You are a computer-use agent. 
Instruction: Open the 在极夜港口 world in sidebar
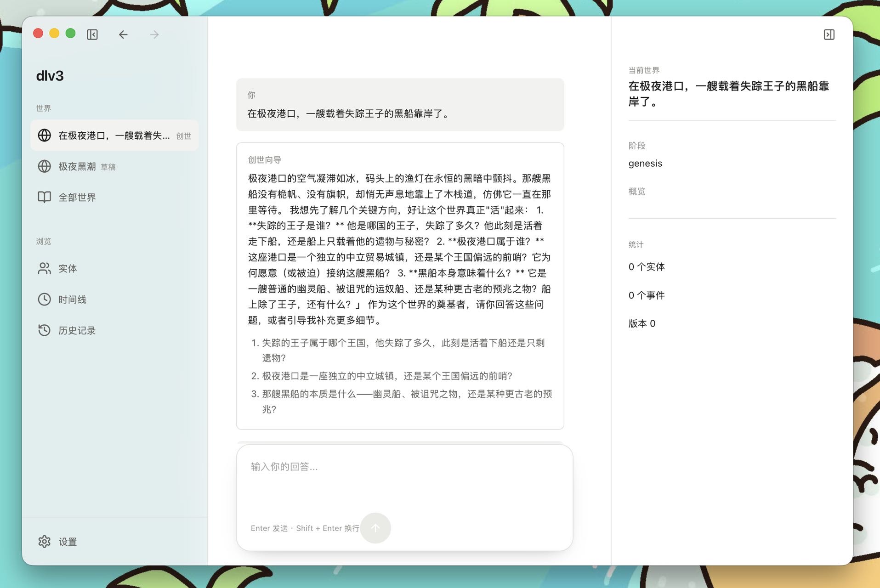pyautogui.click(x=114, y=136)
